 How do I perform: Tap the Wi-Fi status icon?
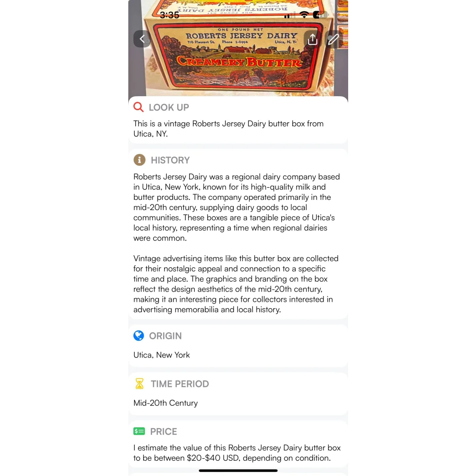(x=304, y=14)
